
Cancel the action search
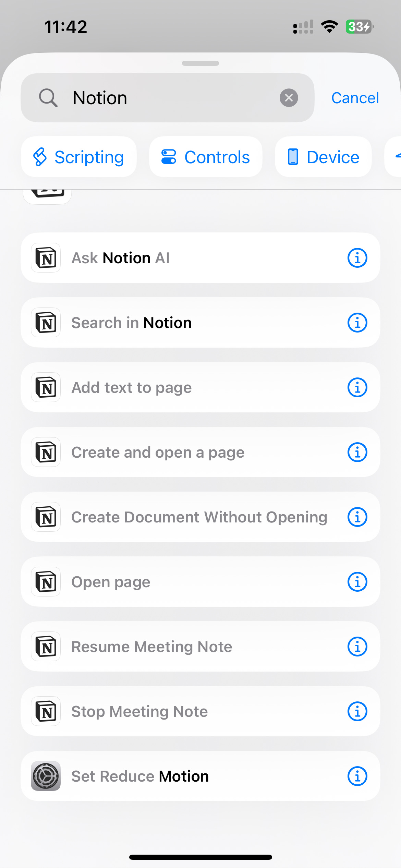pos(355,98)
